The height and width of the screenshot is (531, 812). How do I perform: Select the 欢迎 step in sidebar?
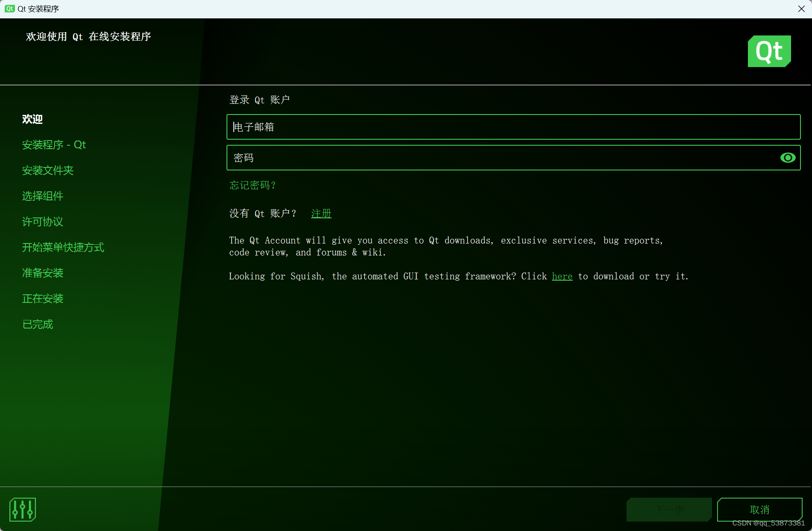click(x=32, y=119)
